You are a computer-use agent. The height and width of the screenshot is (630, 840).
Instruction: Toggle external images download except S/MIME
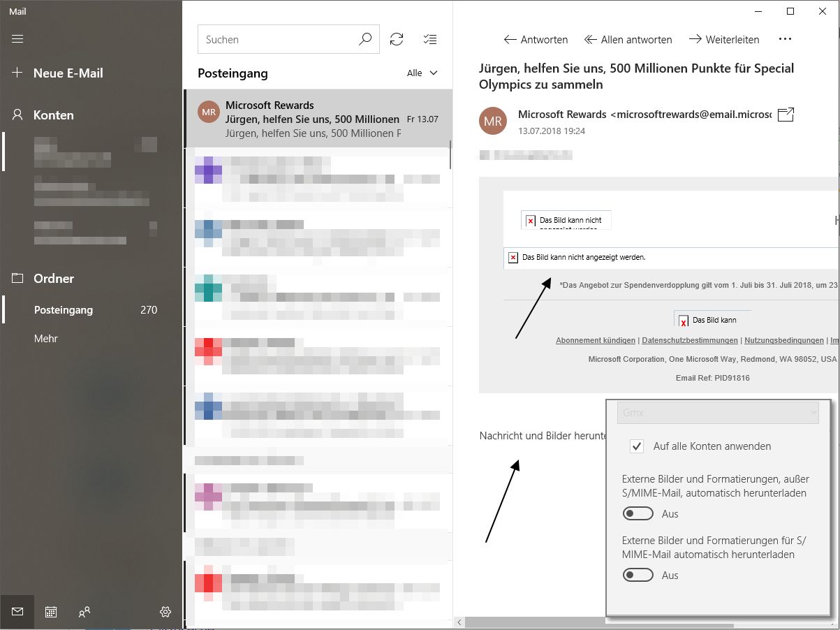tap(638, 514)
